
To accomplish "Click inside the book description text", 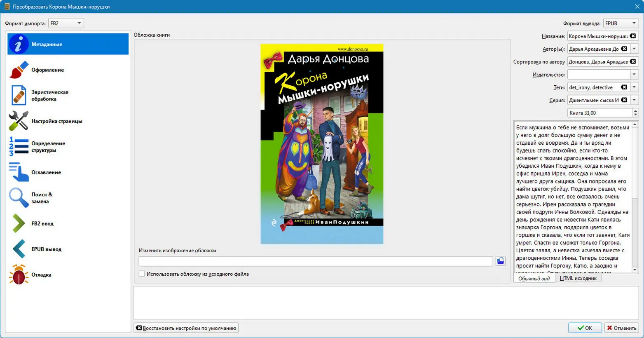I will 573,197.
